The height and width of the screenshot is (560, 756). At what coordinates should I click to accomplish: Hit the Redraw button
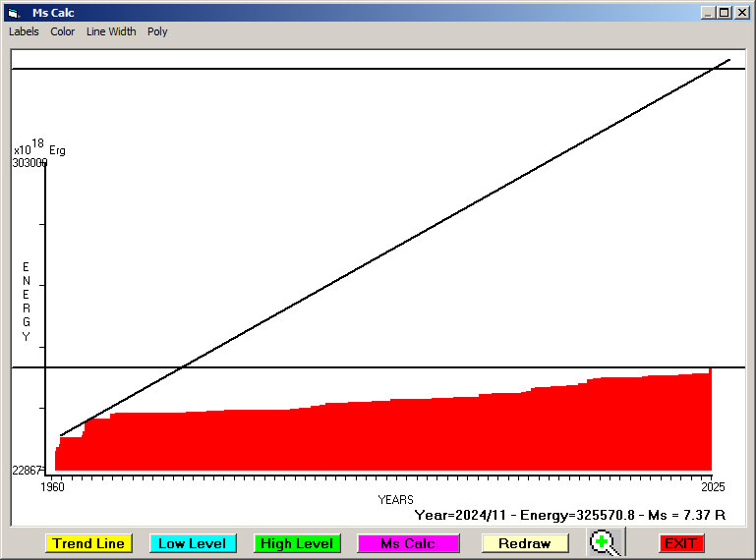(x=525, y=543)
